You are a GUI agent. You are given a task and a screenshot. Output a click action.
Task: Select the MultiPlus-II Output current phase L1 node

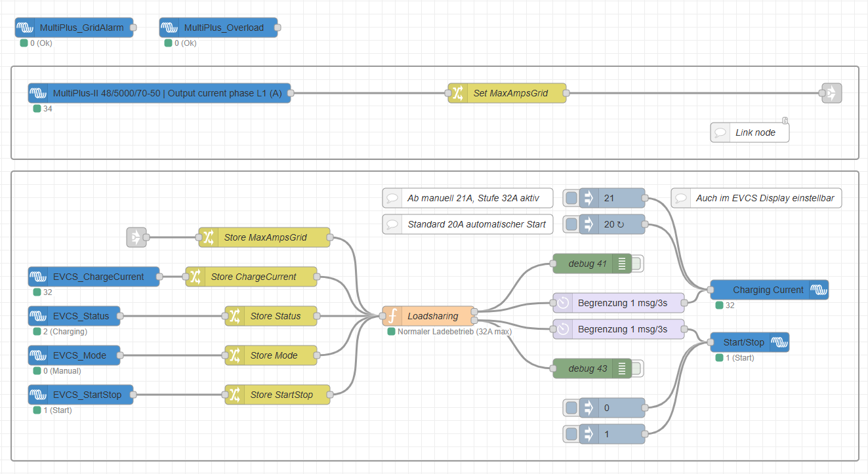(x=159, y=93)
